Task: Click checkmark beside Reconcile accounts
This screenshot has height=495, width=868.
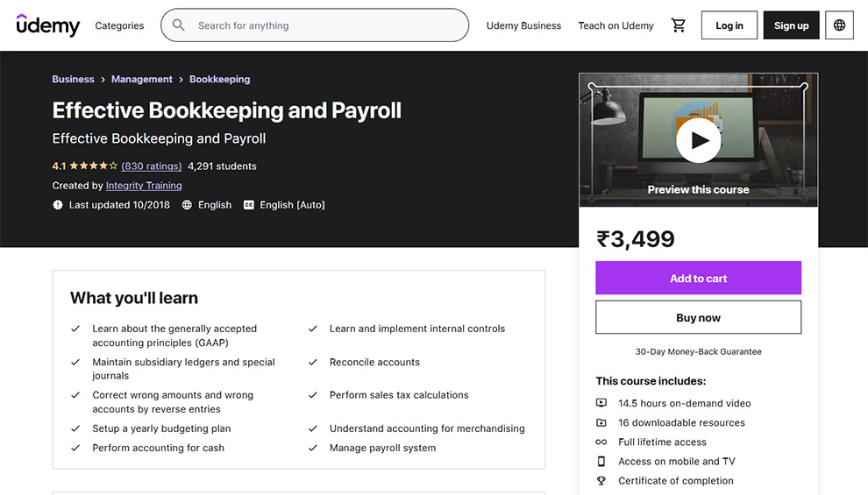Action: (x=313, y=362)
